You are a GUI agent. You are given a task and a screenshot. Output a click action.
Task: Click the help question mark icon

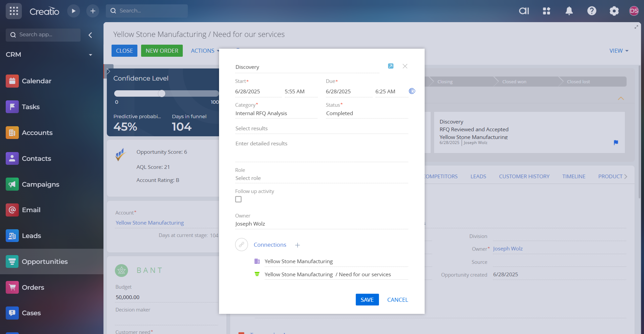point(591,11)
